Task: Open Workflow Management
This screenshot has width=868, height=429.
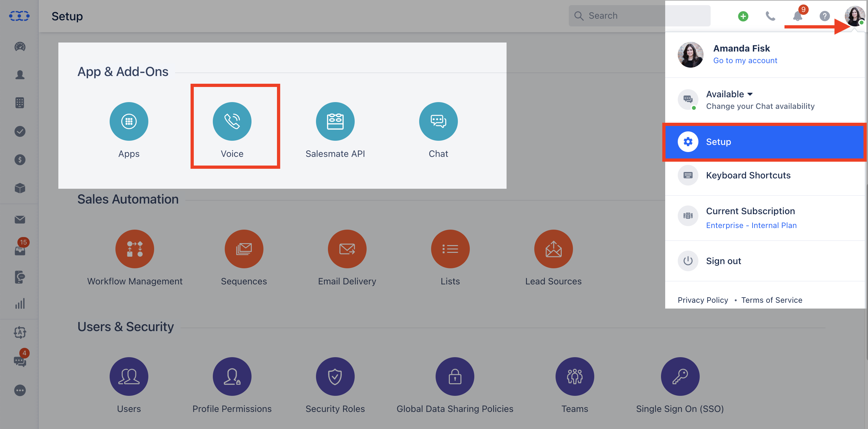Action: coord(134,249)
